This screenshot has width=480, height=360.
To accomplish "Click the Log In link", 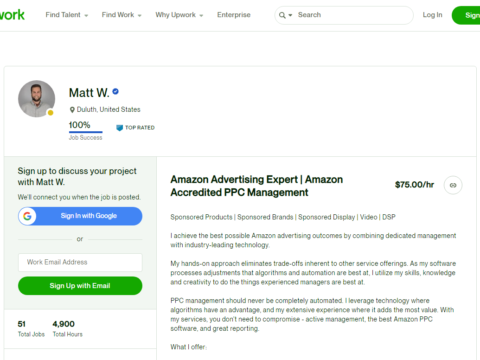I will [x=432, y=15].
